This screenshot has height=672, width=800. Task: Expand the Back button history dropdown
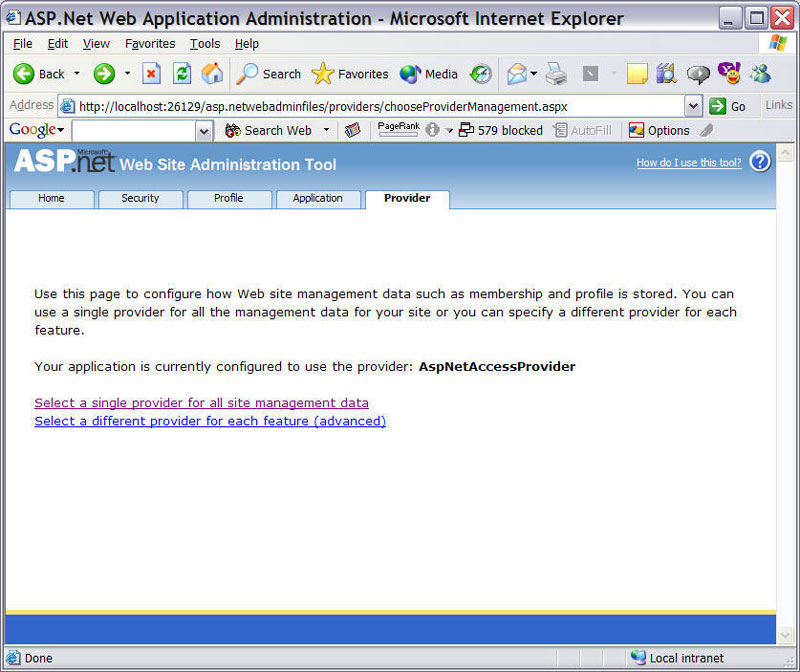click(77, 73)
